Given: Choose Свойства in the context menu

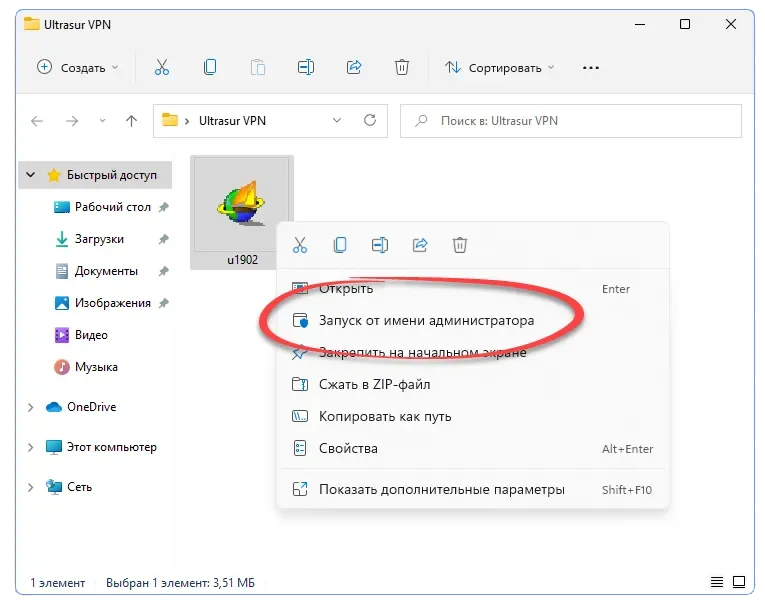Looking at the screenshot, I should (472, 448).
